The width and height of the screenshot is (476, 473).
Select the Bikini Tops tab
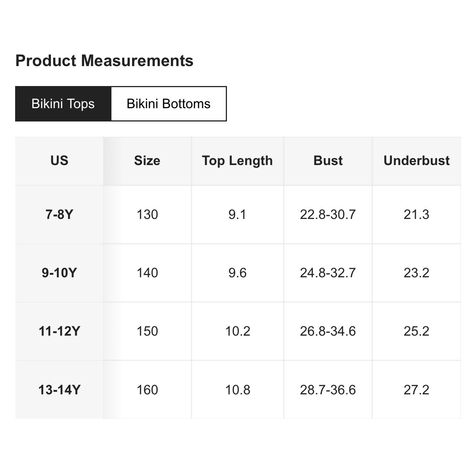click(x=63, y=104)
